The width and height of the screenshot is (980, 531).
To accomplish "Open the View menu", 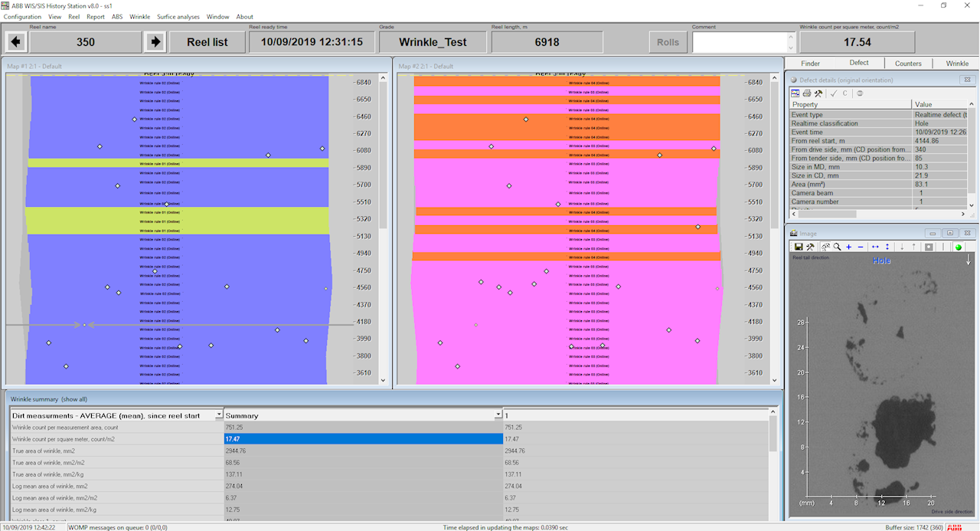I will [54, 16].
